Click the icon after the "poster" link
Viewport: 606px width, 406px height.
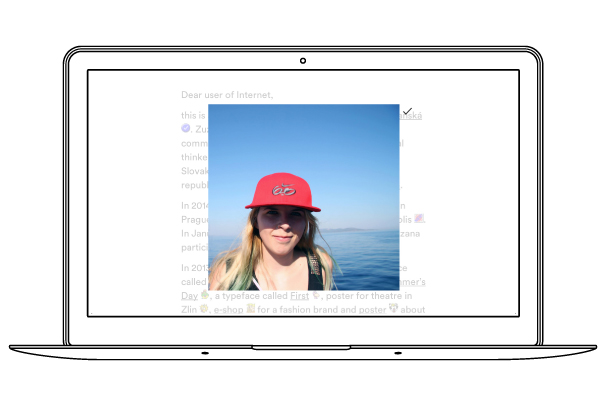(x=393, y=308)
